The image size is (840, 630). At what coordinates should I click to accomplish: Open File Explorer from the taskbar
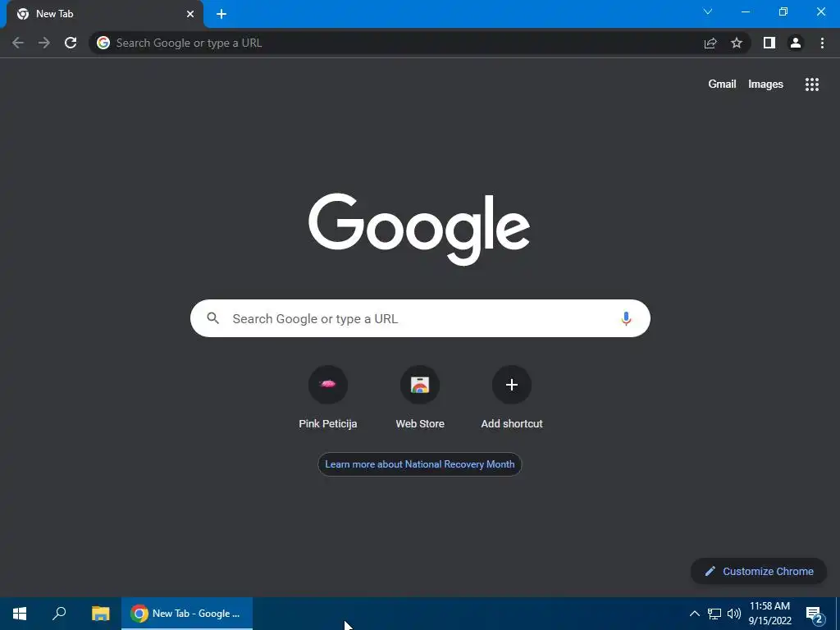coord(101,614)
